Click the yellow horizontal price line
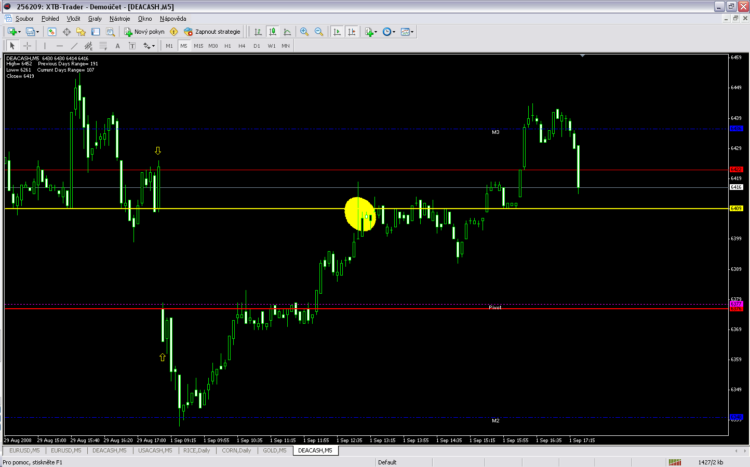Viewport: 750px width, 467px height. (x=250, y=208)
